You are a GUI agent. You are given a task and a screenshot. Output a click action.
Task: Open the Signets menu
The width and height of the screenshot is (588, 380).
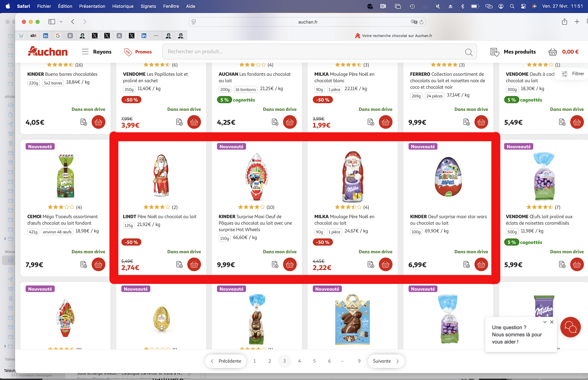148,6
